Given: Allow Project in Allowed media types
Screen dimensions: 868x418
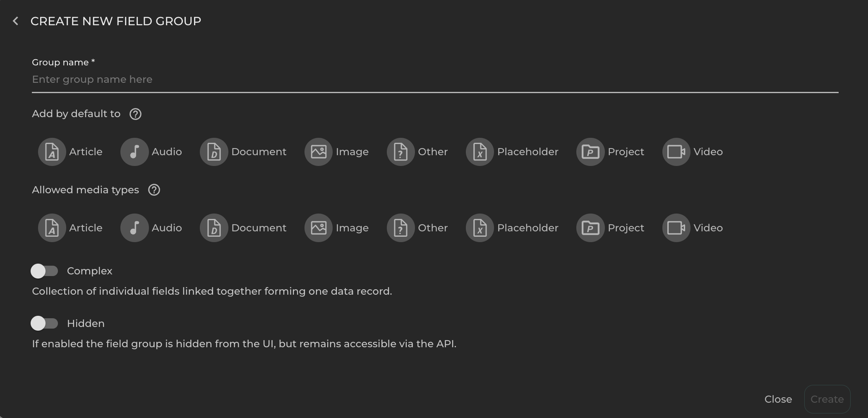Looking at the screenshot, I should tap(590, 228).
